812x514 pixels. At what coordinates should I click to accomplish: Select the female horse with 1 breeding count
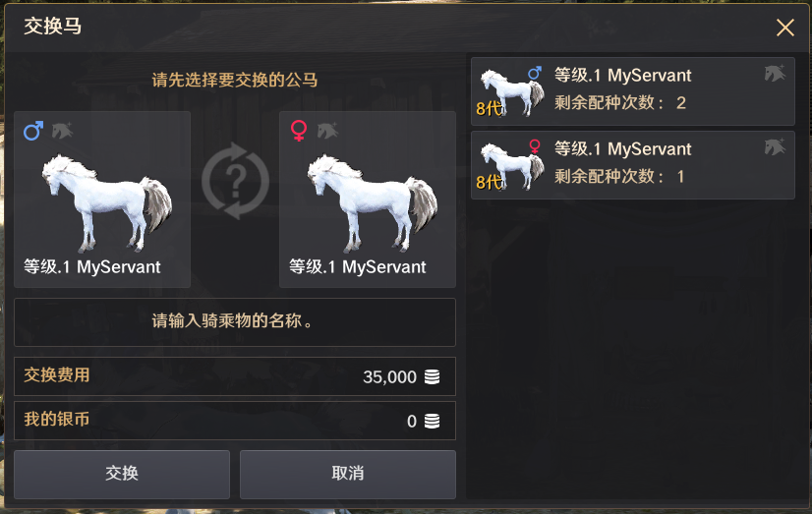[x=633, y=165]
